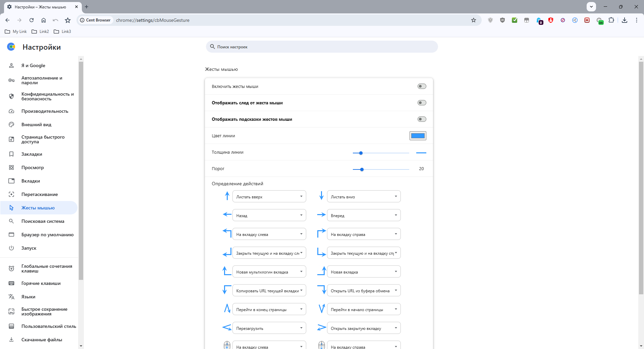Open Закладки settings section

coord(39,154)
